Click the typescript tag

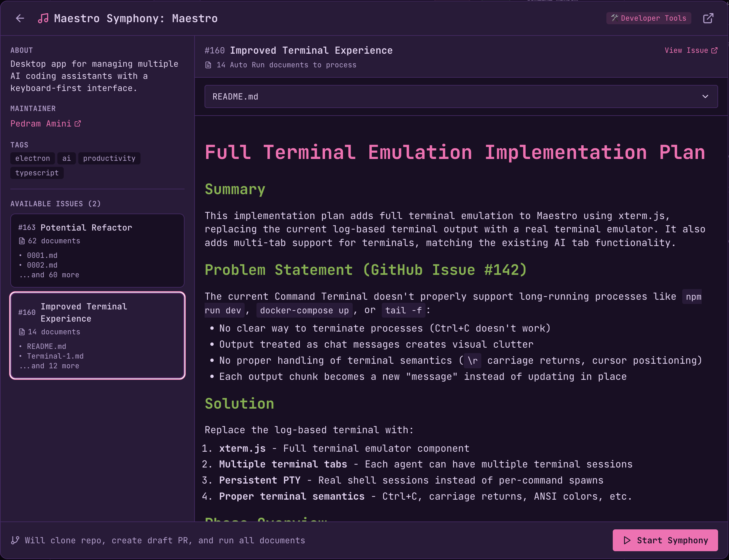37,173
